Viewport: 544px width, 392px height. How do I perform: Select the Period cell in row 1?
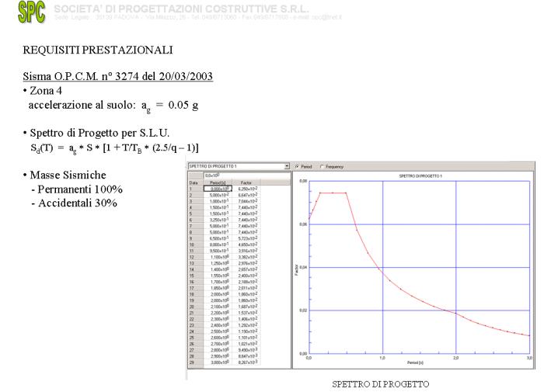pos(218,189)
